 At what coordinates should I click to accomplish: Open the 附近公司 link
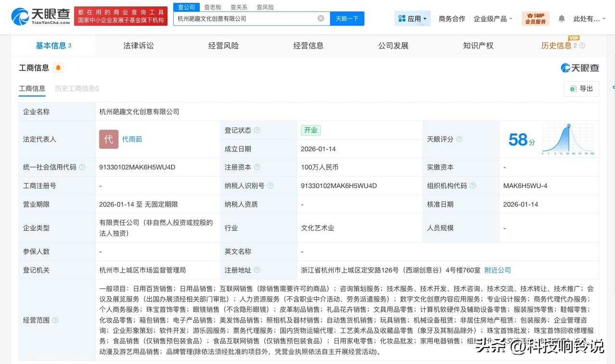[x=497, y=270]
